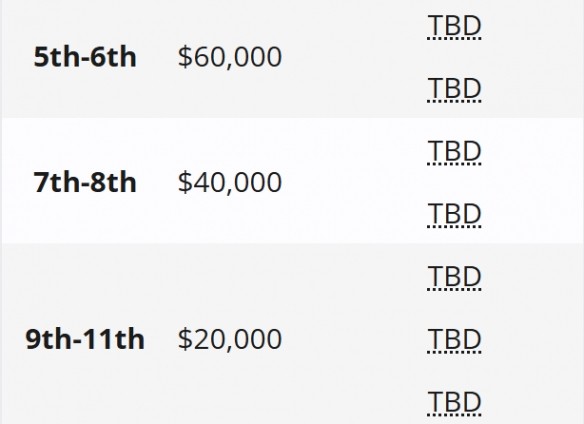Open the first TBD entry beside 7th-8th
Screen dimensions: 584x424
454,152
